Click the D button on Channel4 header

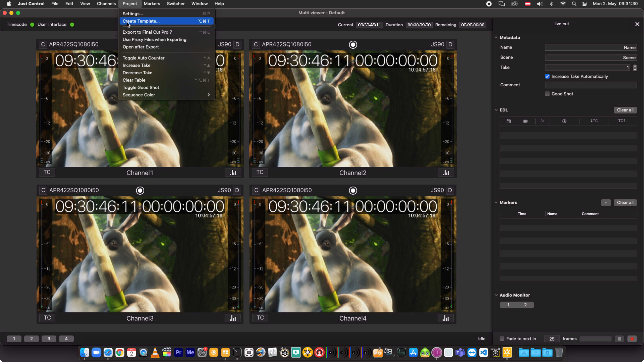click(x=450, y=190)
